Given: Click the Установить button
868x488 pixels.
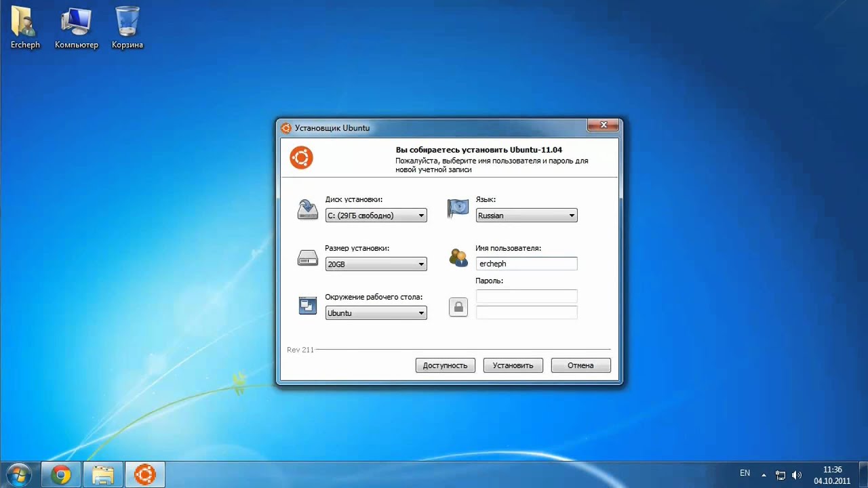Looking at the screenshot, I should coord(513,365).
